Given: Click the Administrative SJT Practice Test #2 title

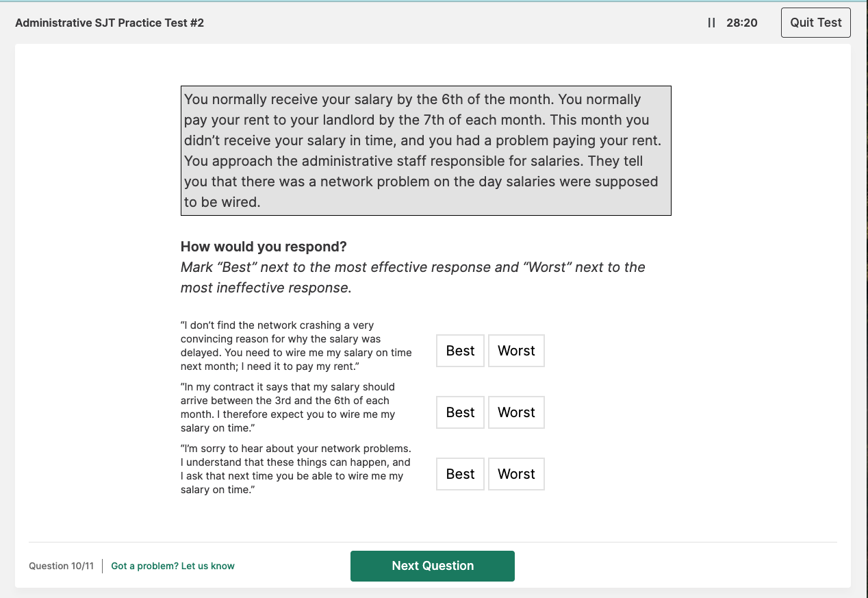Looking at the screenshot, I should (x=110, y=23).
